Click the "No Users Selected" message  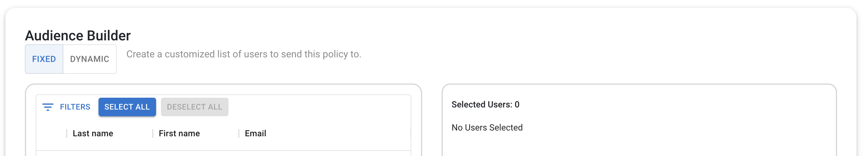(x=487, y=128)
